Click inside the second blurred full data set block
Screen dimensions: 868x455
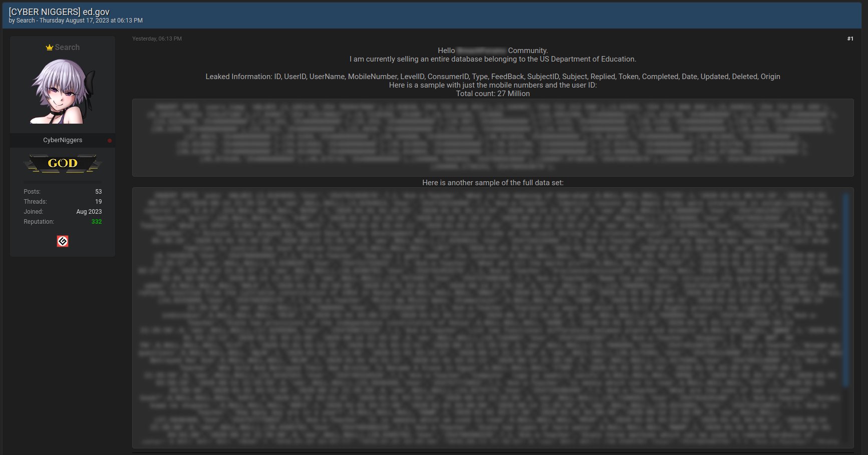coord(493,318)
